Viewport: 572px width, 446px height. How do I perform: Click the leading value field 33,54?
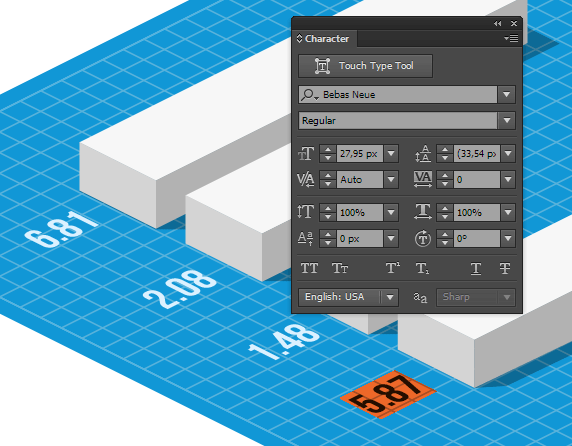477,154
